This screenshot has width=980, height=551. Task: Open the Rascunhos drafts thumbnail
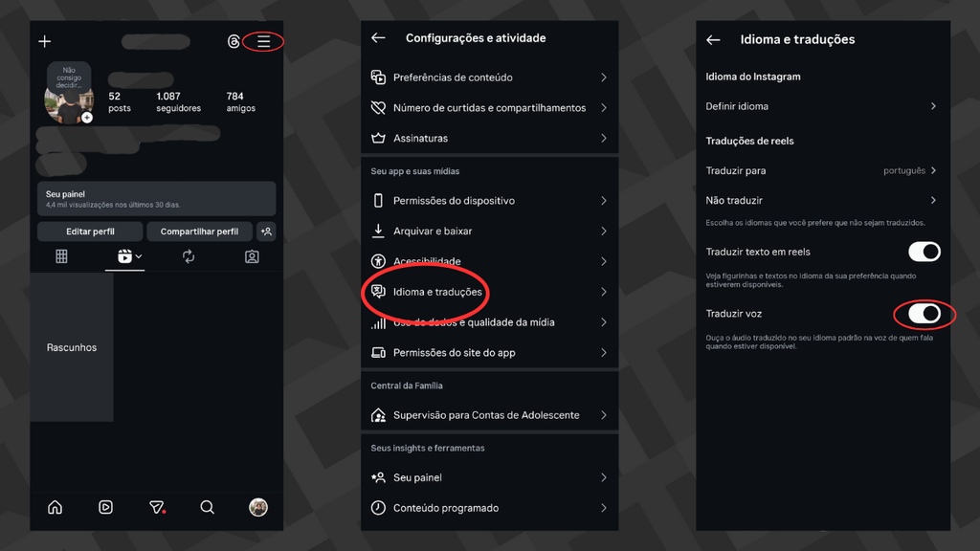[72, 347]
